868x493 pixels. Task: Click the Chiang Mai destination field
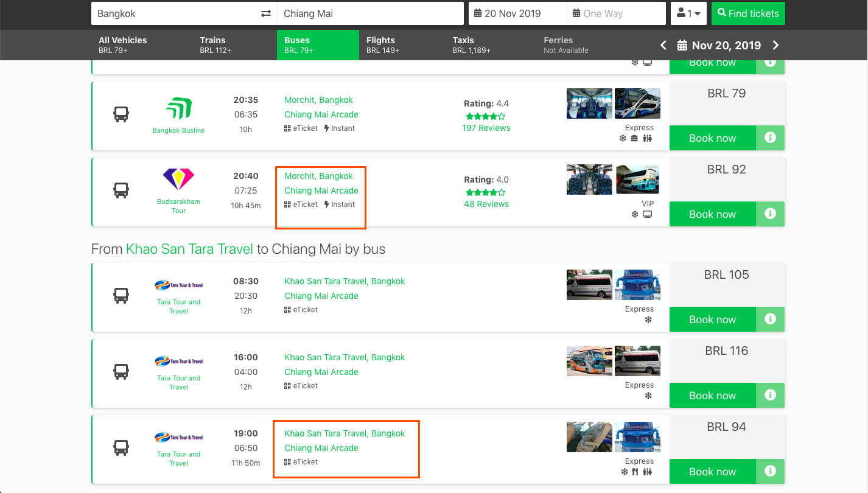point(370,13)
